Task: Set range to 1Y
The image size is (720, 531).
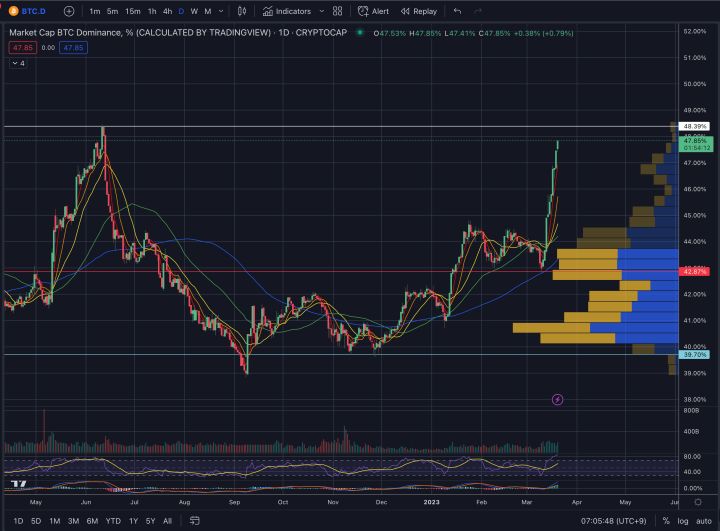Action: coord(134,521)
